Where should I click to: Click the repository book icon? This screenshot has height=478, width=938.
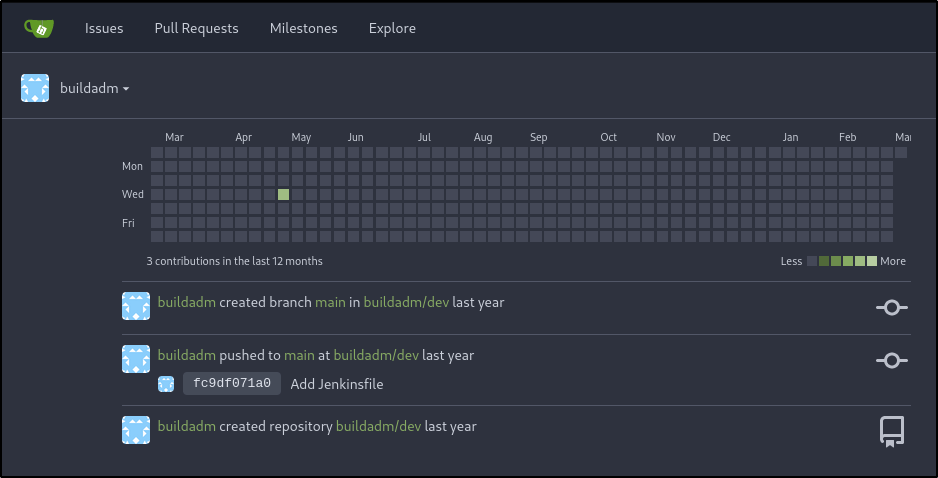click(891, 431)
